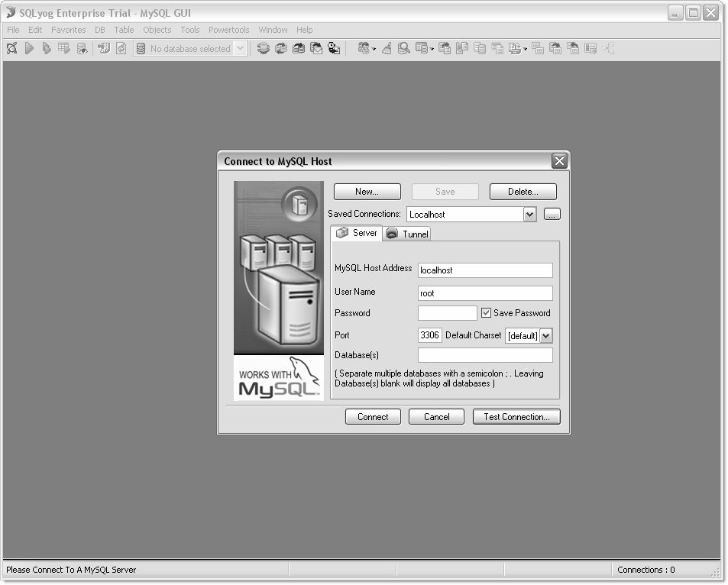The height and width of the screenshot is (585, 728).
Task: Open the Powertools menu
Action: tap(228, 30)
